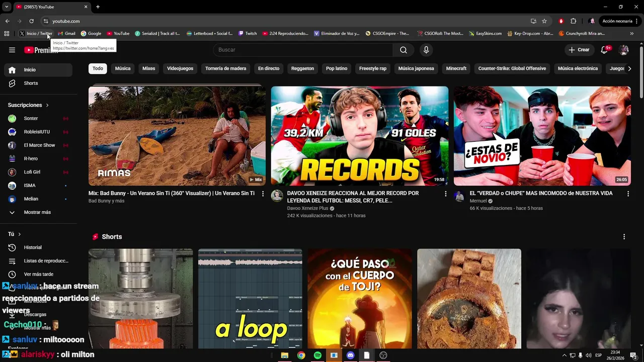The width and height of the screenshot is (644, 362).
Task: Select the Mixes filter chip
Action: [148, 68]
